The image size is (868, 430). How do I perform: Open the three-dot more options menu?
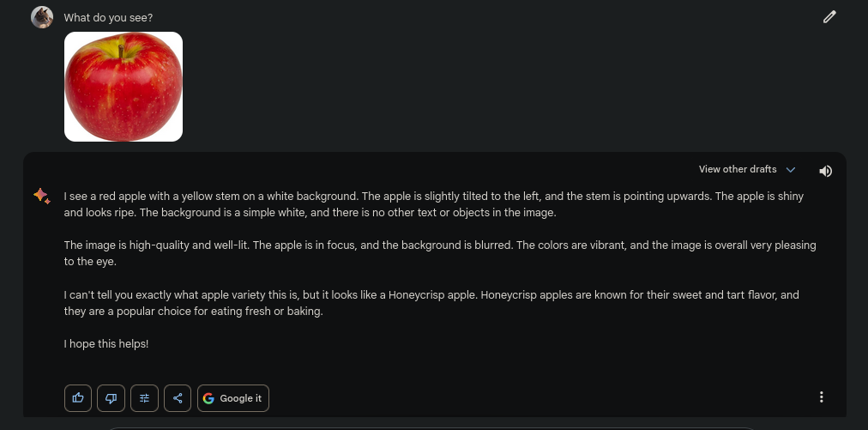point(822,397)
